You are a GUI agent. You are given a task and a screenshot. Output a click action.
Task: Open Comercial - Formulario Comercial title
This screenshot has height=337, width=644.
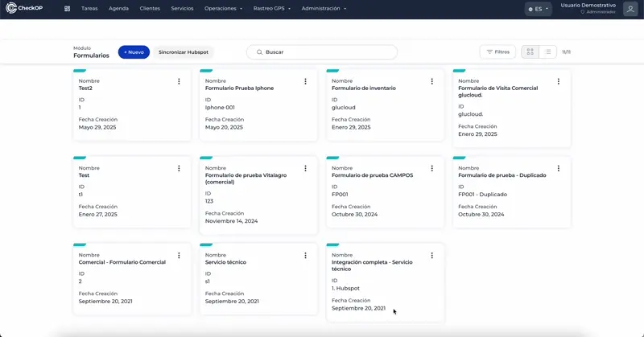click(x=122, y=262)
